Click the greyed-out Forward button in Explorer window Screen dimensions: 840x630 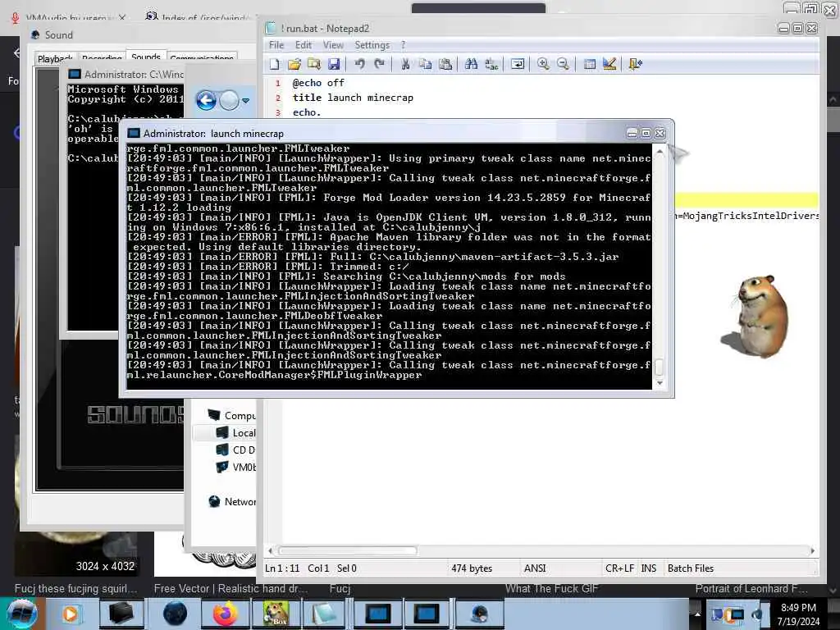[230, 100]
